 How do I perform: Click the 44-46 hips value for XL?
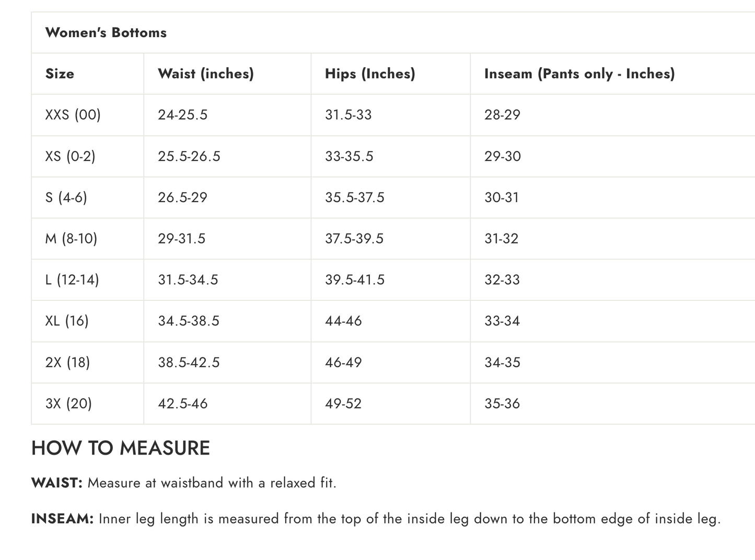tap(343, 321)
